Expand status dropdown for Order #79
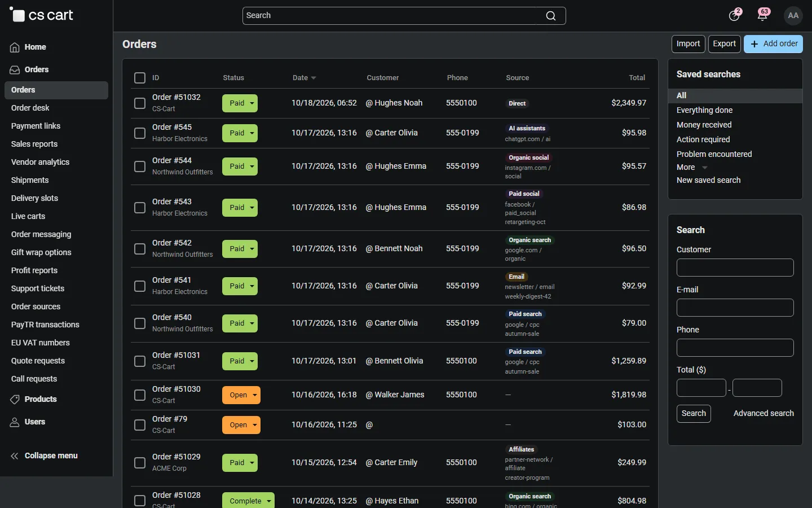Screen dimensions: 812x508 point(241,425)
